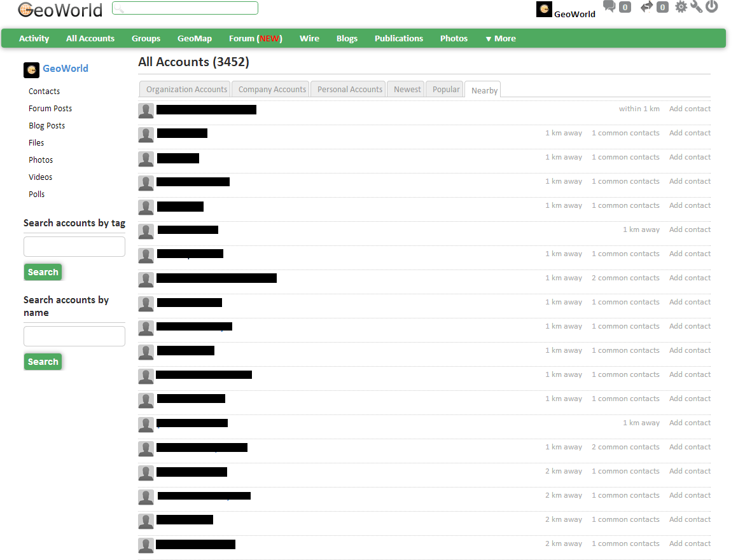Image resolution: width=745 pixels, height=560 pixels.
Task: Expand the More dropdown menu
Action: (500, 39)
